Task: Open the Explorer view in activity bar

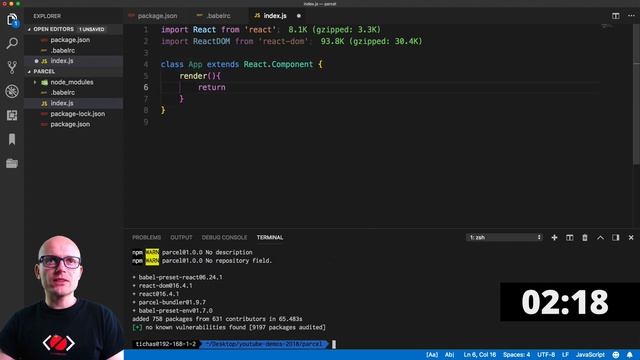Action: pos(12,19)
